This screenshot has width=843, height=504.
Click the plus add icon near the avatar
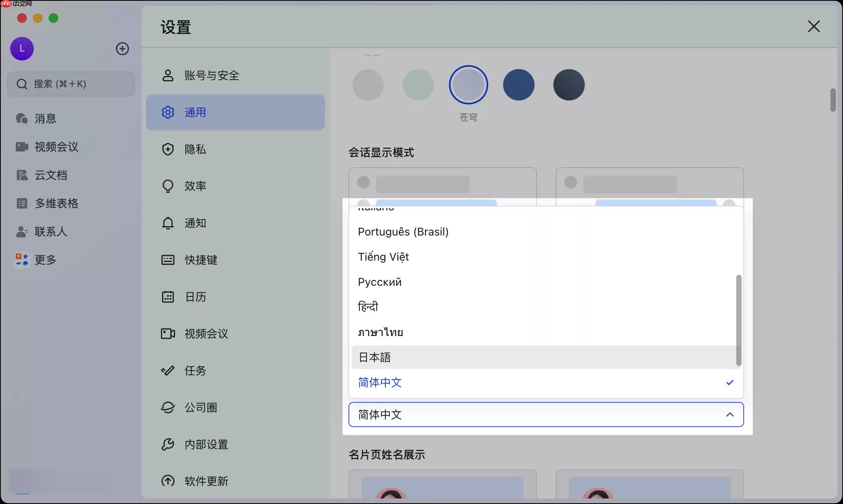pos(122,49)
